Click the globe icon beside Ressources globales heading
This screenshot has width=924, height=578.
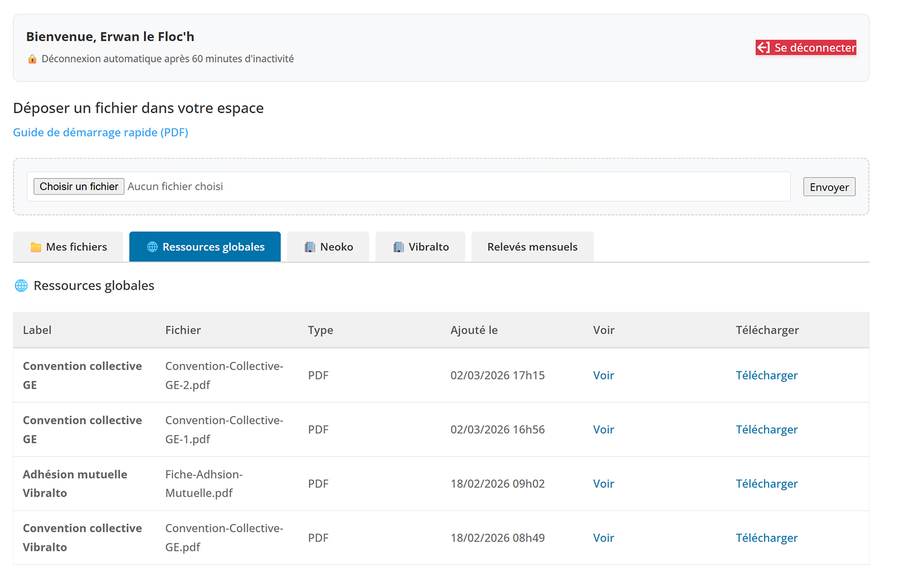pos(21,286)
